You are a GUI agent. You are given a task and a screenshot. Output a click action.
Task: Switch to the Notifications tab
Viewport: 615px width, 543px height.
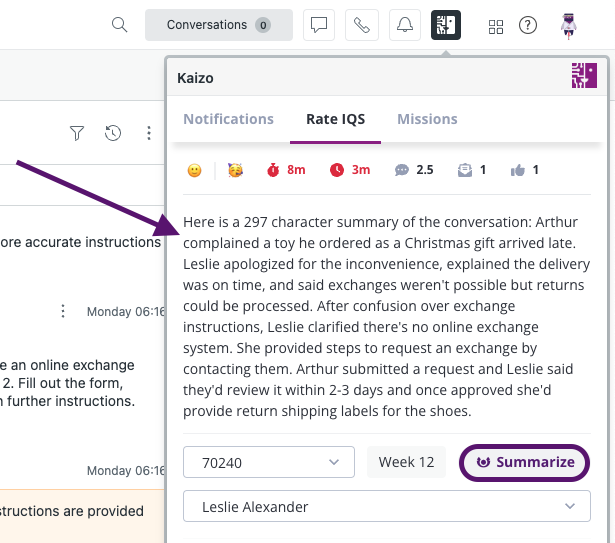click(x=228, y=119)
